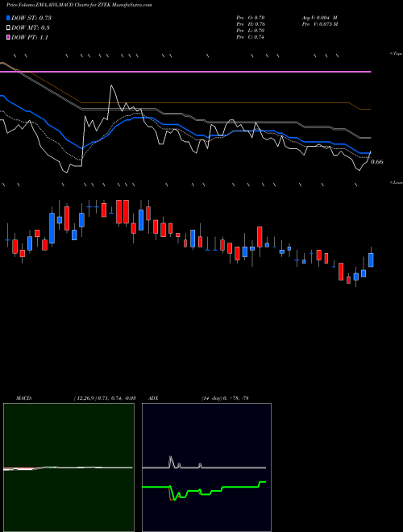Image resolution: width=403 pixels, height=532 pixels.
Task: Click the magenta horizontal DOW PT line
Action: click(x=185, y=72)
